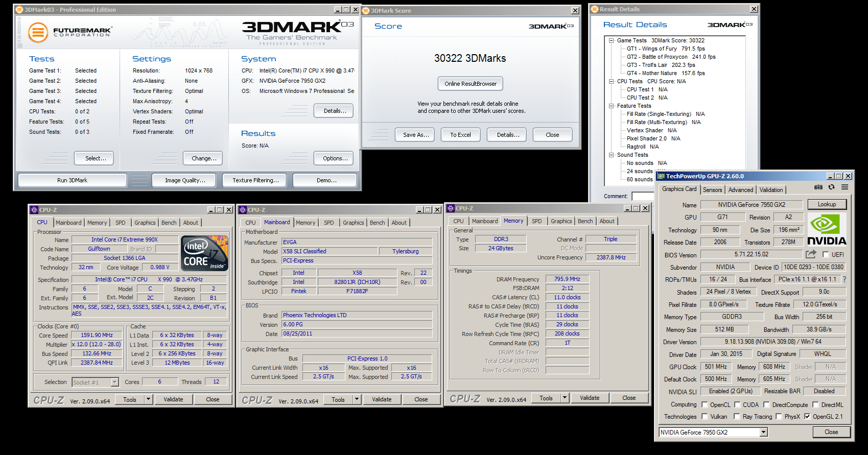Select the GT3 - Troll's Lair row
Screen dimensions: 868x455
tap(661, 65)
